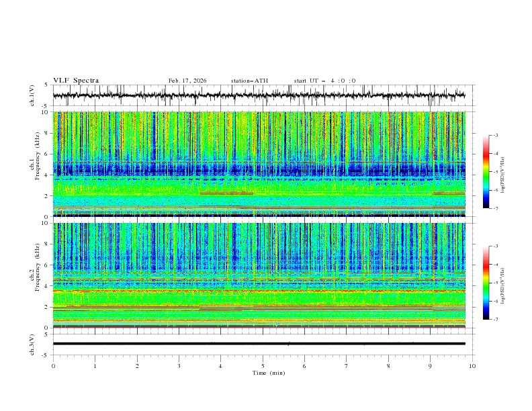532x411 pixels.
Task: Click the ch.2 "log(PSD)(V²/Hz)" color scale label
Action: [503, 285]
